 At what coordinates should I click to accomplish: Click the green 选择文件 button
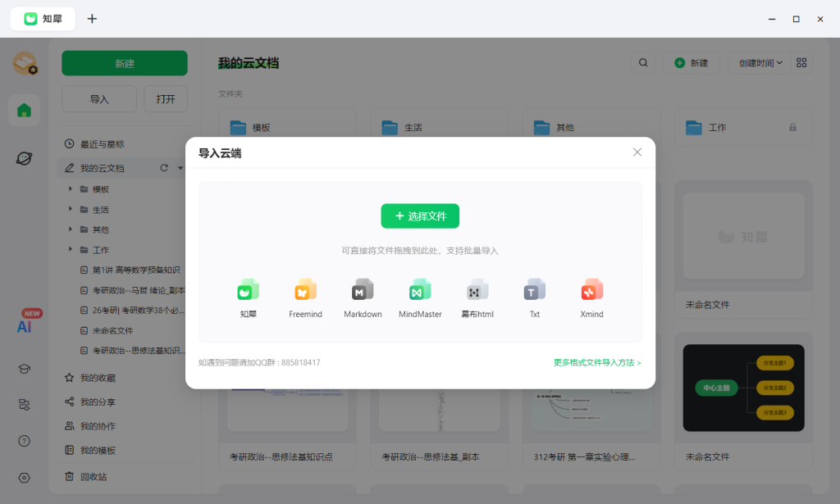pyautogui.click(x=420, y=216)
